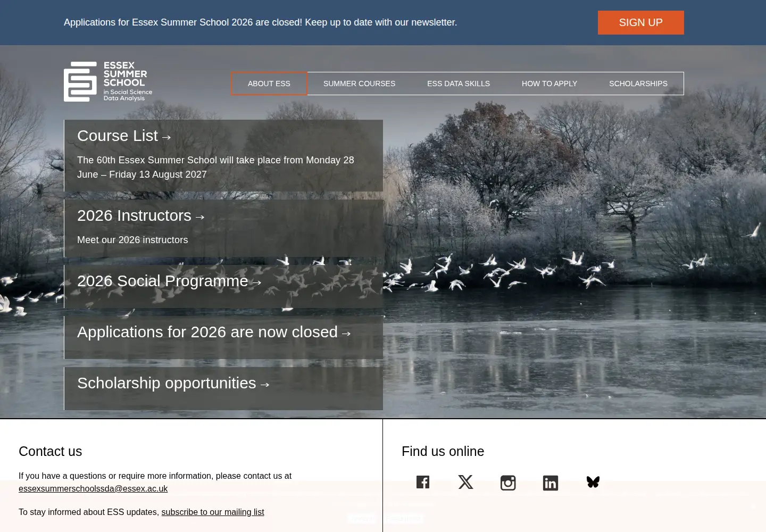Screen dimensions: 766x532
Task: Open the Summer Courses menu
Action: [x=359, y=84]
